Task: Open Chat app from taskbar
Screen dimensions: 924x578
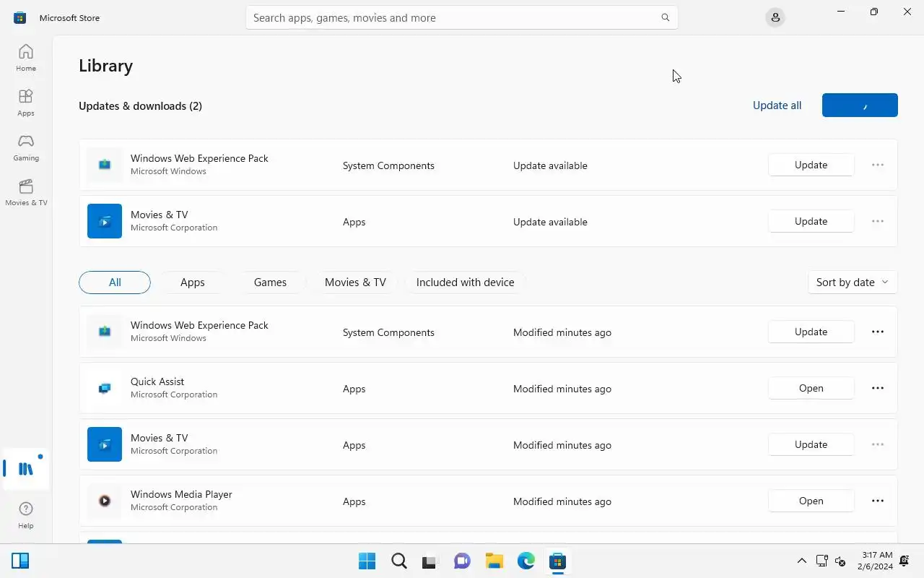Action: coord(462,561)
